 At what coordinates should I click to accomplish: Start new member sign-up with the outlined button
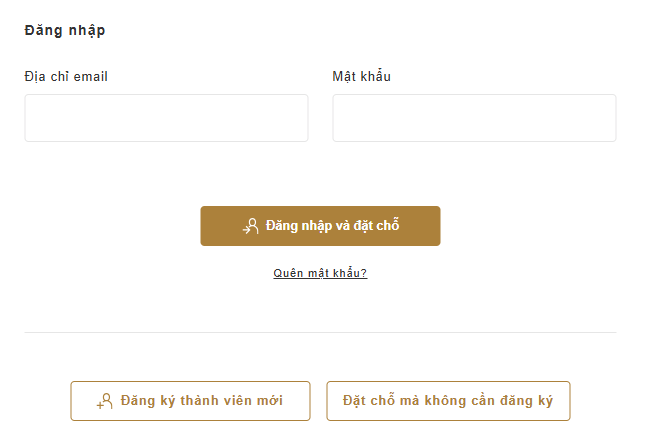190,401
